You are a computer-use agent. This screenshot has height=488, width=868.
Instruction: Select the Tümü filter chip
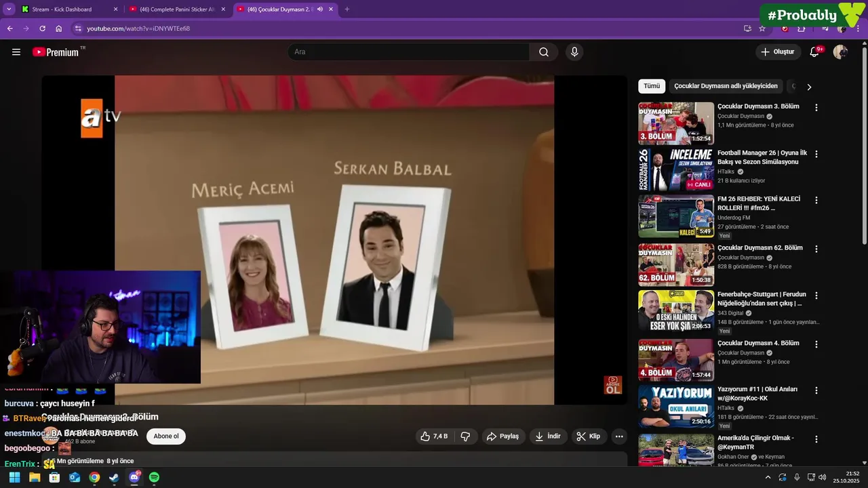pyautogui.click(x=652, y=86)
